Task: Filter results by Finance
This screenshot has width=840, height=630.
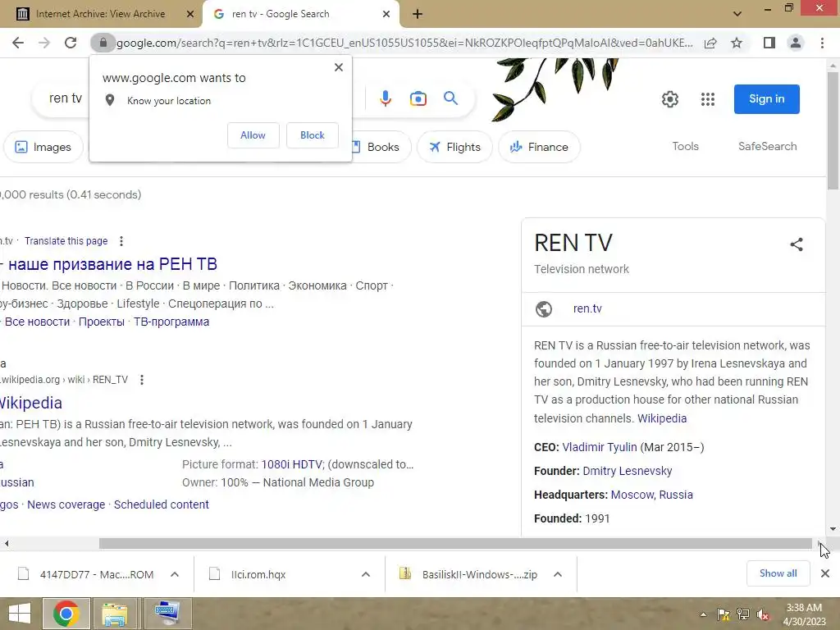Action: point(539,147)
